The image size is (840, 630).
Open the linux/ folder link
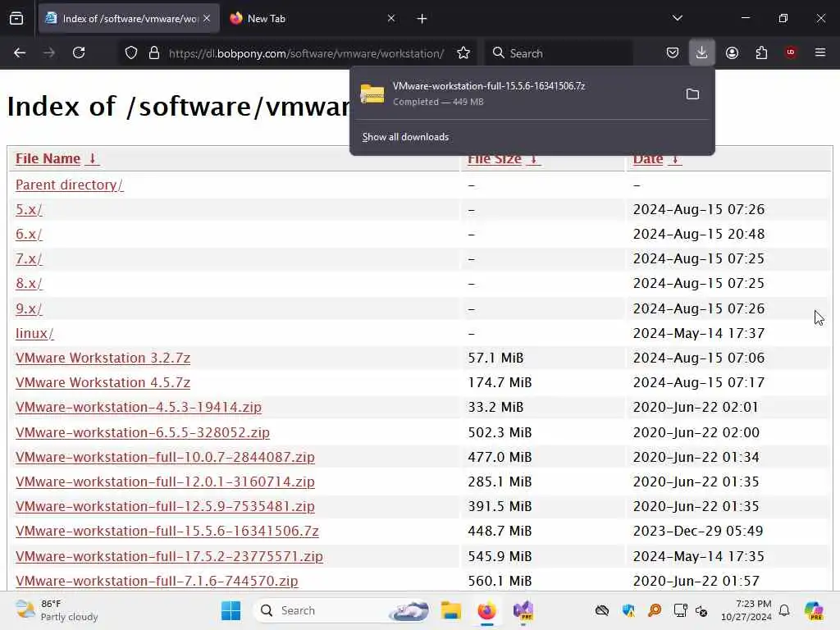[34, 333]
